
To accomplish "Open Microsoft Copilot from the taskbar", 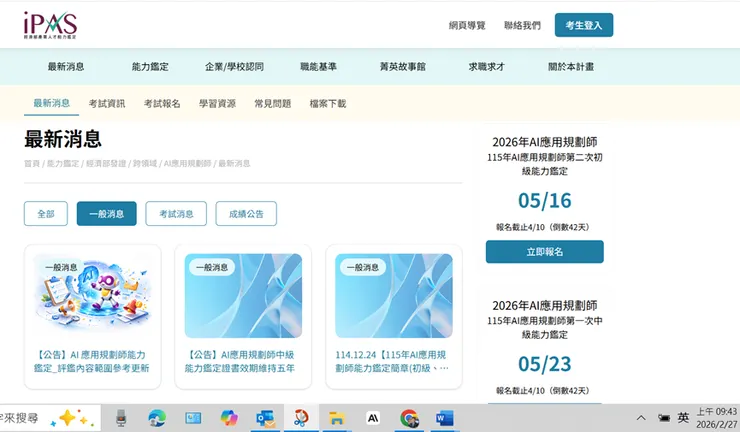I will pyautogui.click(x=229, y=418).
